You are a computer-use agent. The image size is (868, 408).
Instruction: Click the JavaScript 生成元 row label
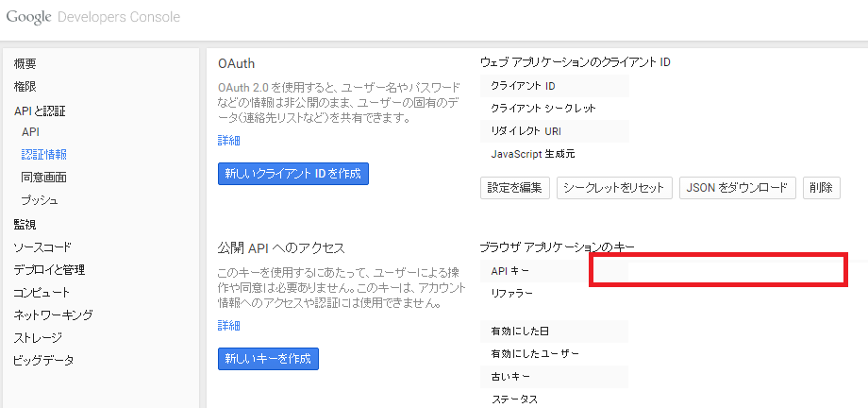(532, 154)
